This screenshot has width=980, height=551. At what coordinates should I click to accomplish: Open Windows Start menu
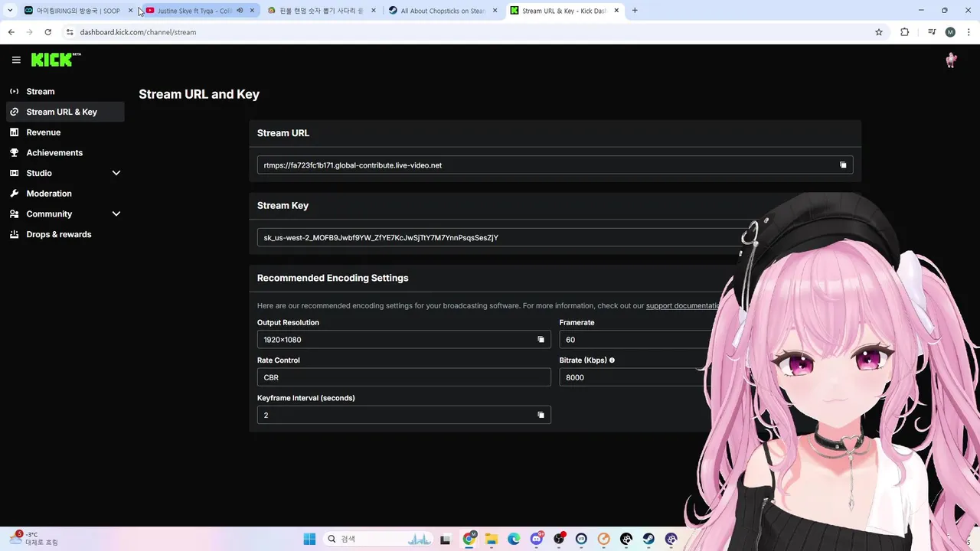309,539
